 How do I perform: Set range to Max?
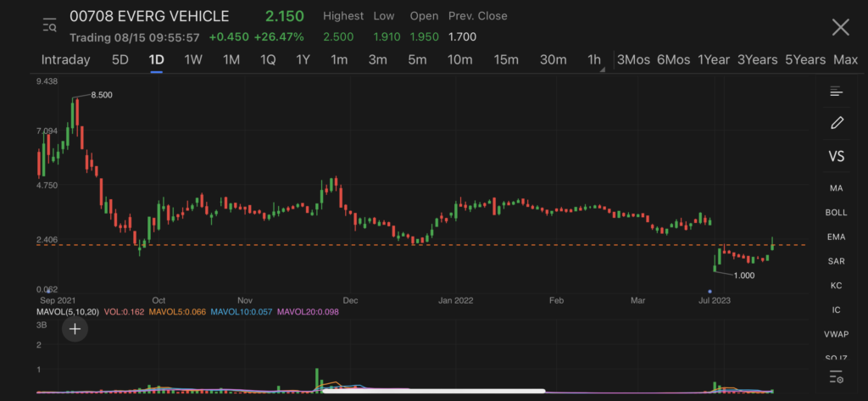845,60
